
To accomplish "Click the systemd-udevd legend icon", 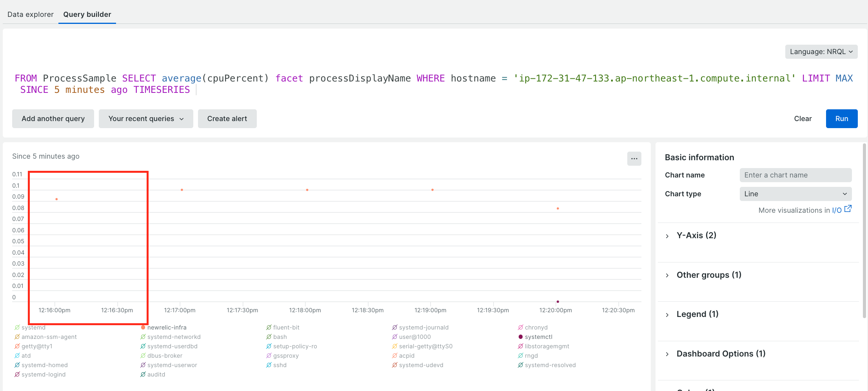I will coord(395,365).
